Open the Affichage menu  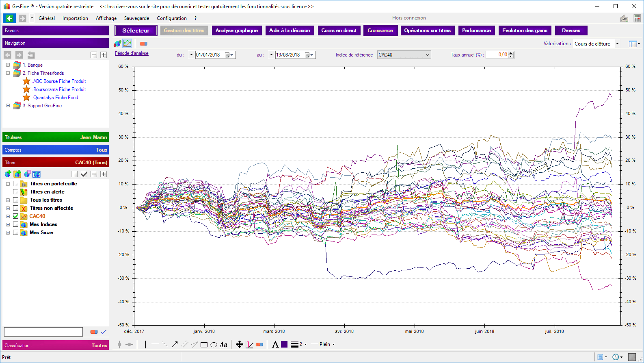tap(106, 18)
